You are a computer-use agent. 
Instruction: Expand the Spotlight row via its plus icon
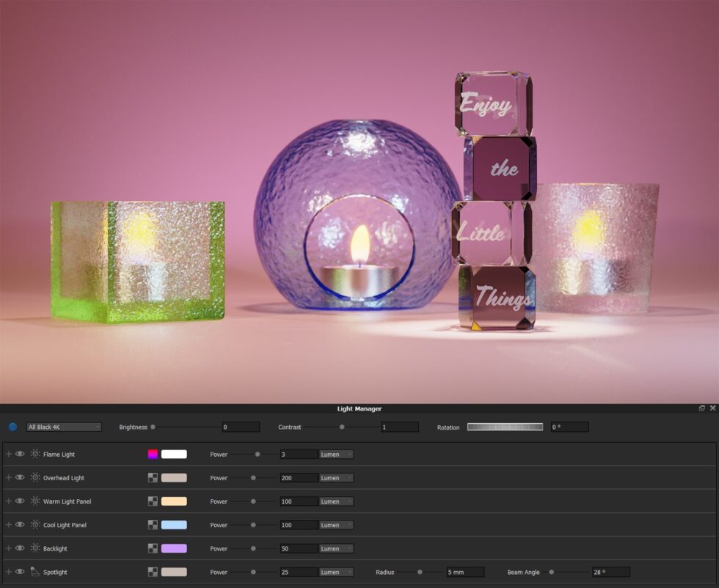8,572
